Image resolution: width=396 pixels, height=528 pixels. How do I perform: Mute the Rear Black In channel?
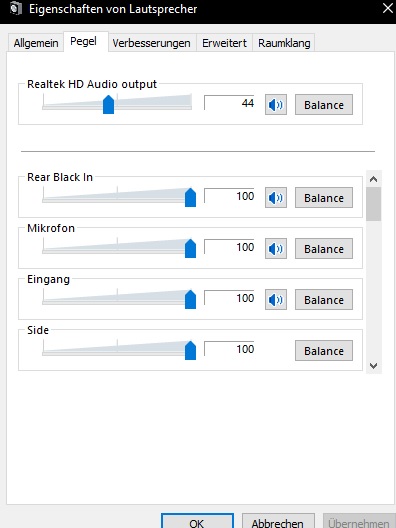[x=276, y=198]
